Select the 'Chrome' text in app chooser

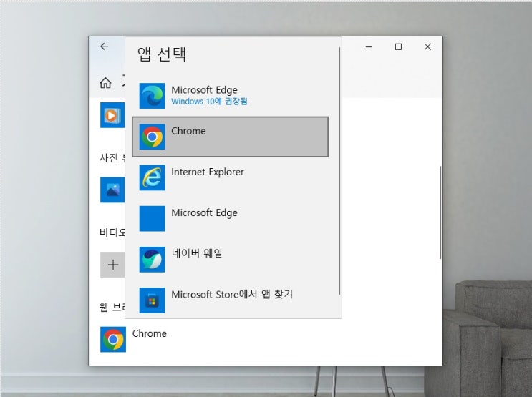click(188, 131)
